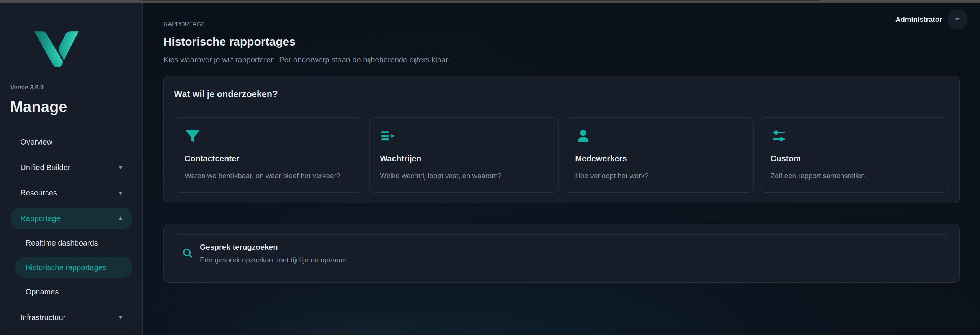Click the Wachtrijen queue list icon
Viewport: 980px width, 335px height.
(387, 136)
